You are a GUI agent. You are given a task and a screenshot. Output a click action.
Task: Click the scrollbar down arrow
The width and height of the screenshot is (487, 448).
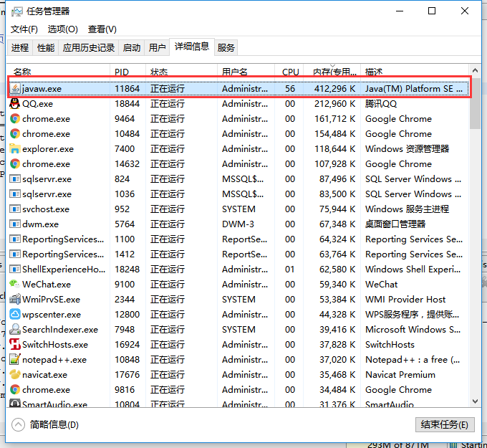[475, 401]
